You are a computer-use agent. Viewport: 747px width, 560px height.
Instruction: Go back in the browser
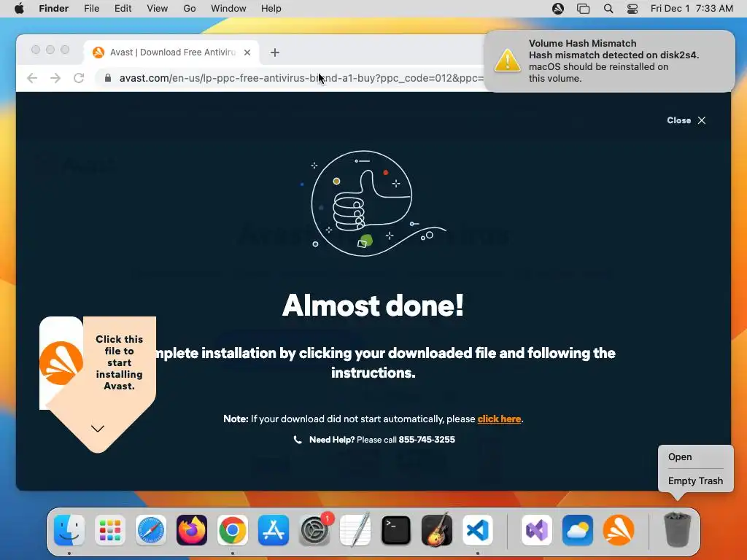click(32, 78)
